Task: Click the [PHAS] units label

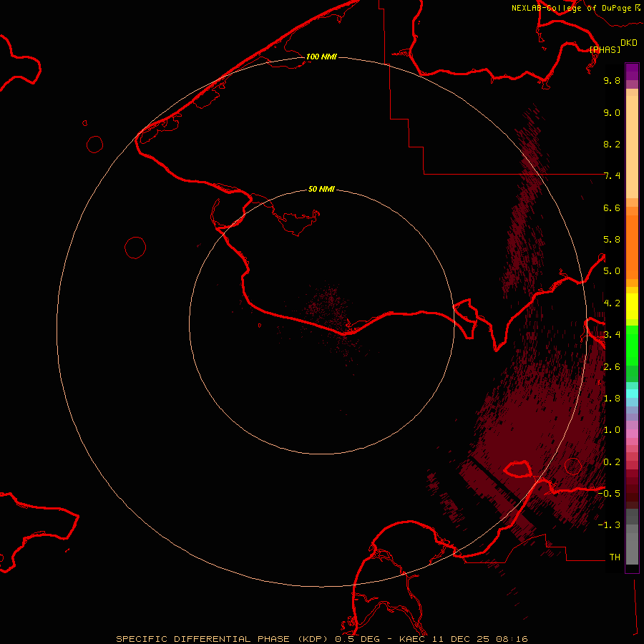Action: (605, 49)
